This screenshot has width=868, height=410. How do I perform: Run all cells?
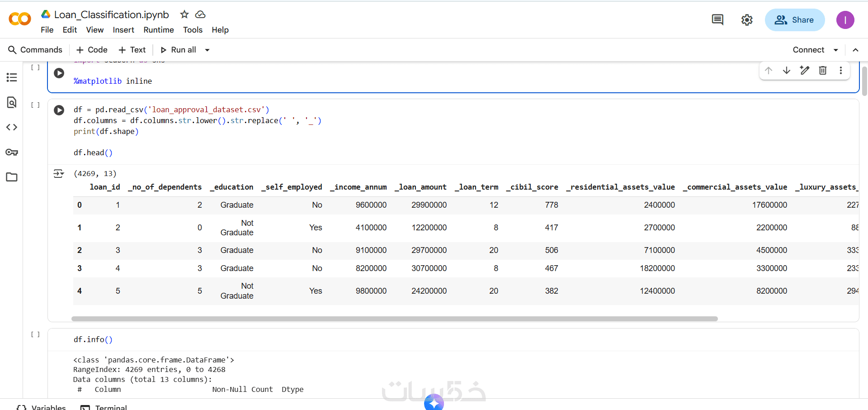coord(178,50)
